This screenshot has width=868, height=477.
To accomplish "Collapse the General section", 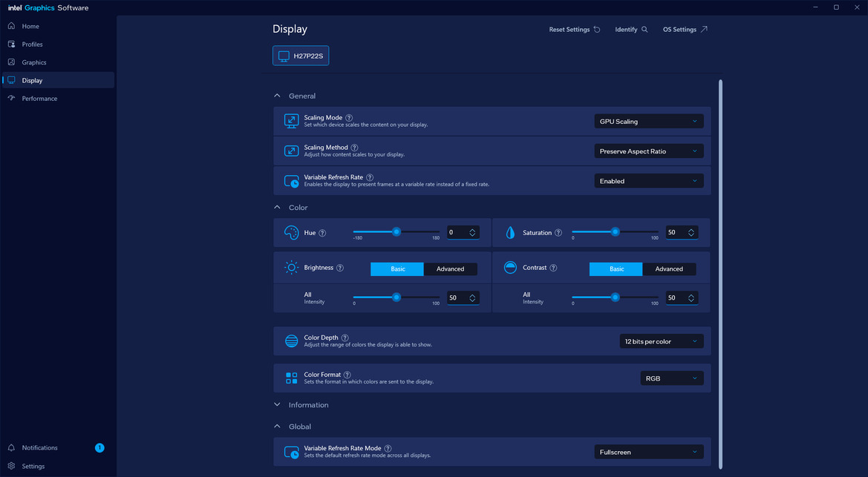I will [x=278, y=96].
